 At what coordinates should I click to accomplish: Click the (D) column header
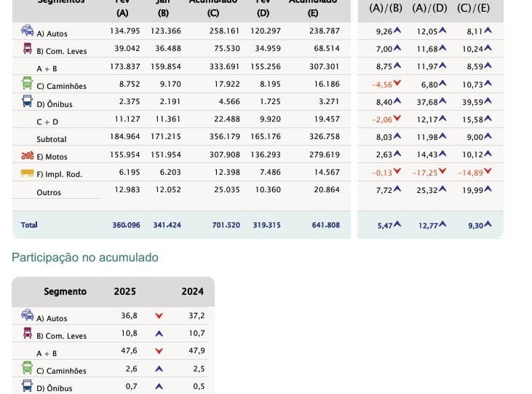[x=263, y=13]
